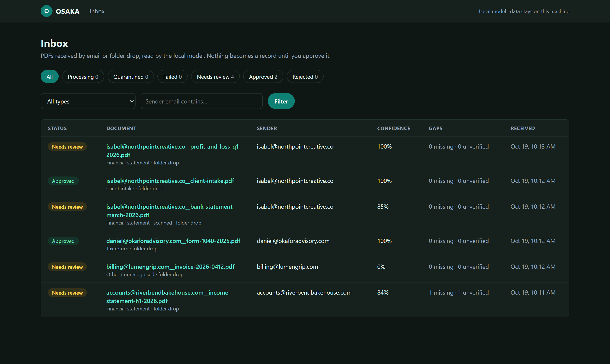Select sender accounts@riverbendbakehouse.com cell

point(304,292)
